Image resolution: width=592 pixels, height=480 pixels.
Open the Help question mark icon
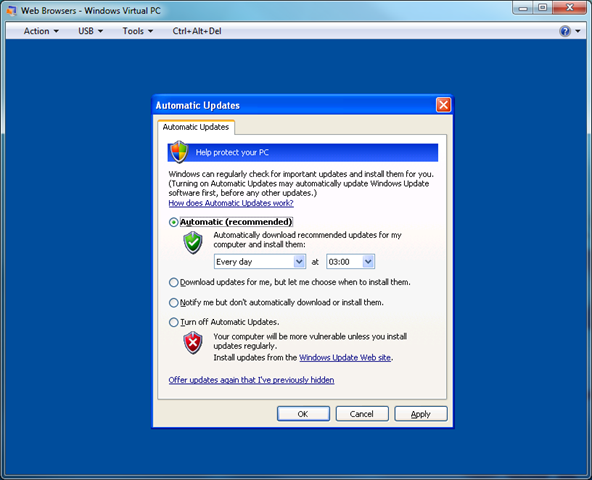pos(565,31)
